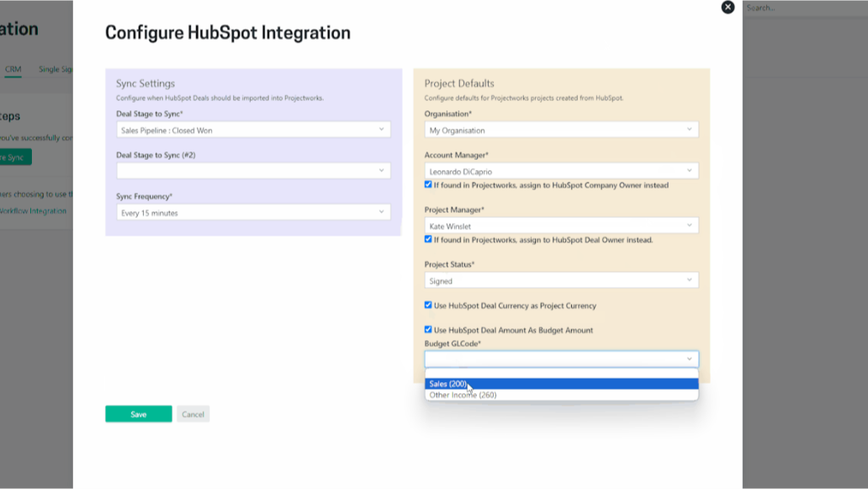Uncheck assign to HubSpot Deal Owner instead

point(428,240)
